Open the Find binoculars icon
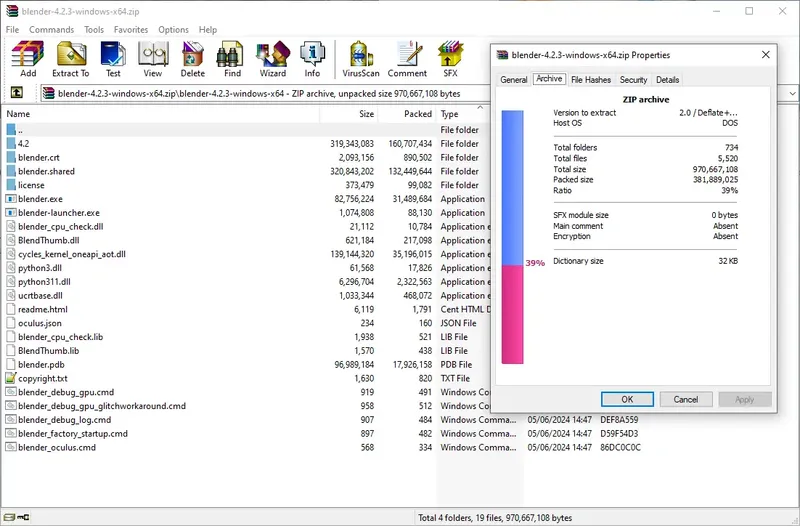Screen dimensions: 800x526 pos(230,54)
